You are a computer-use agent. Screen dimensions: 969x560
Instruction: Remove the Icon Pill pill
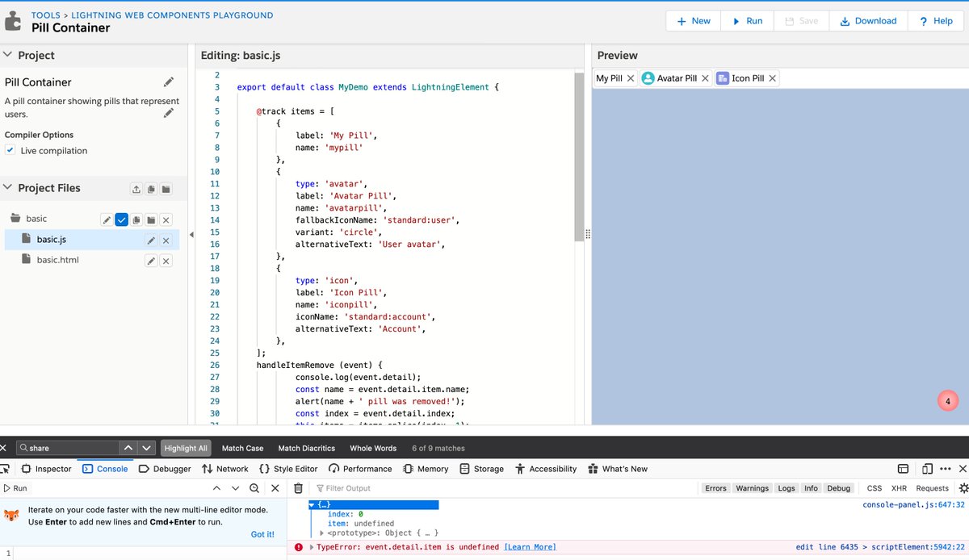[772, 78]
